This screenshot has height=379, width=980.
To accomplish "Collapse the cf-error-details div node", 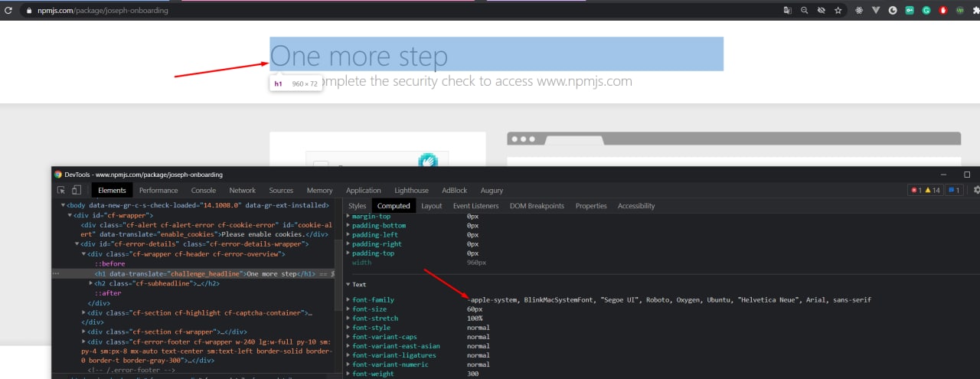I will tap(77, 244).
